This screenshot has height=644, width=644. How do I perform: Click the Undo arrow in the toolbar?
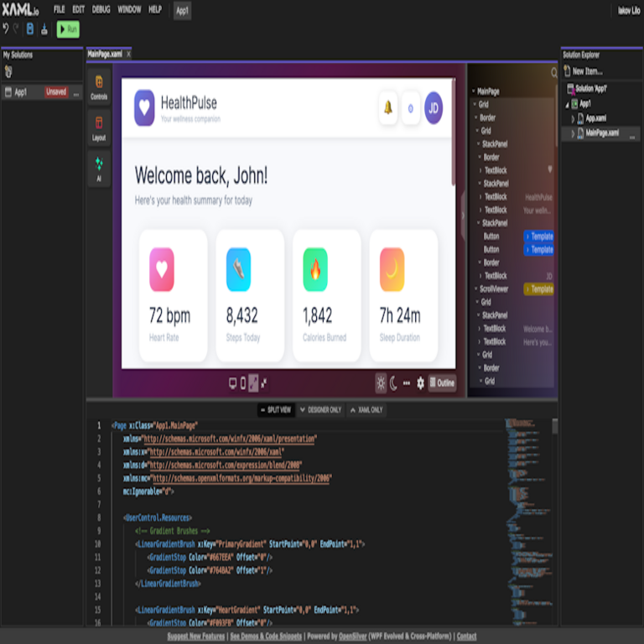click(6, 29)
